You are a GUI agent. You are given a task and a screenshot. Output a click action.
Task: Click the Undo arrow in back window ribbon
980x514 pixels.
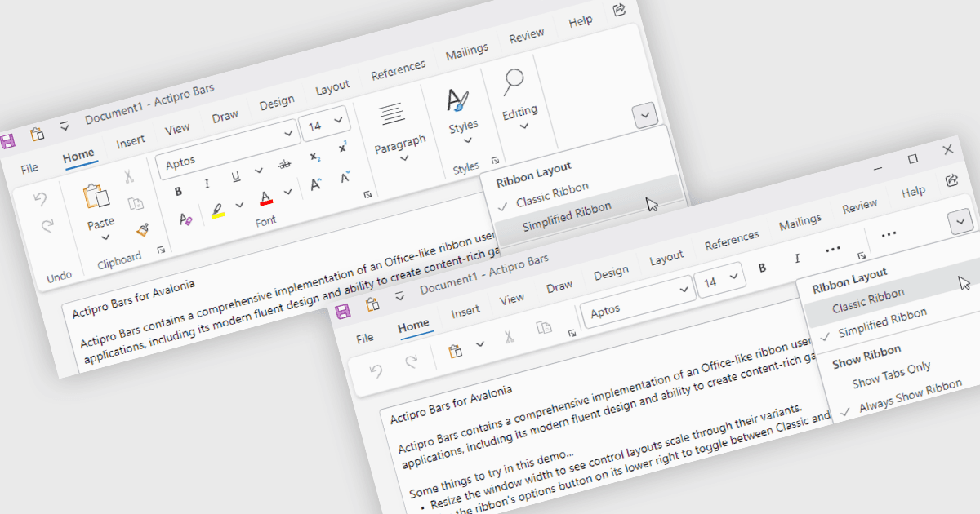[40, 197]
